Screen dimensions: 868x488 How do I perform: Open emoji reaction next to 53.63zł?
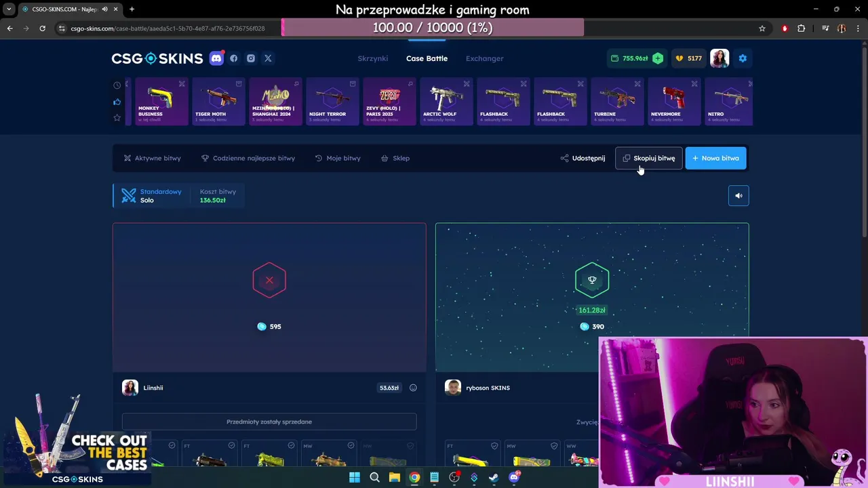point(413,388)
